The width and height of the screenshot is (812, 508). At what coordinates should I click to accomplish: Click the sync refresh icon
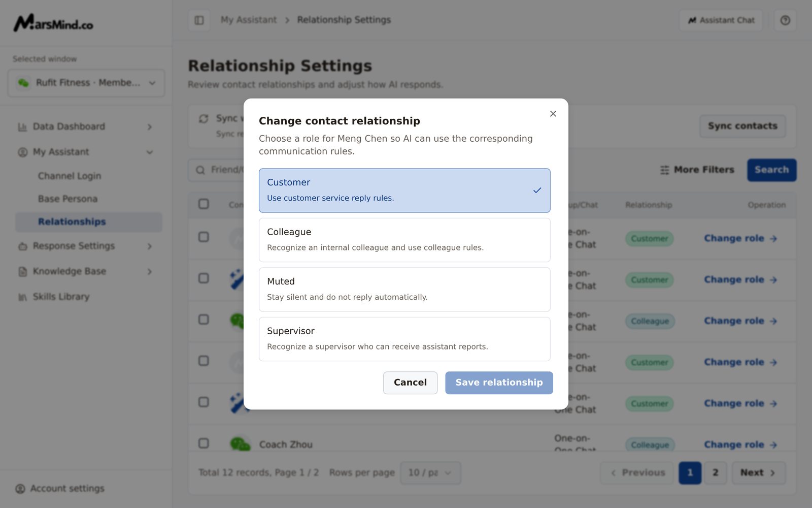[x=204, y=118]
